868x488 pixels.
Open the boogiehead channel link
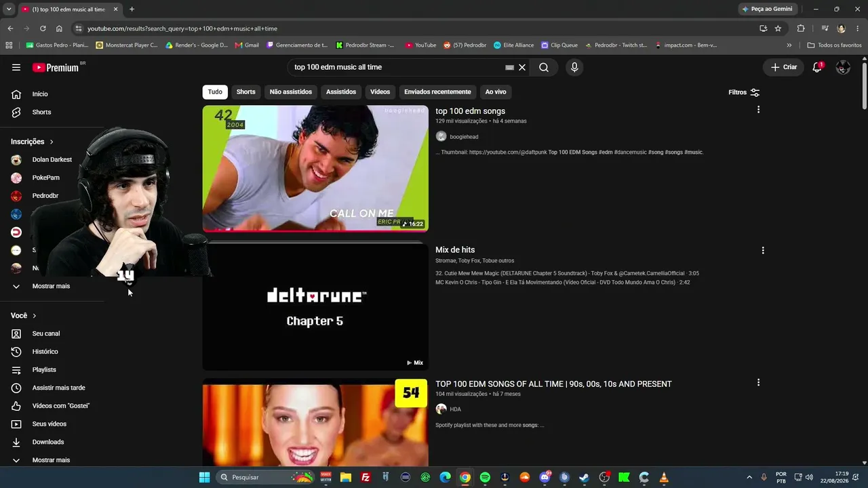coord(464,137)
